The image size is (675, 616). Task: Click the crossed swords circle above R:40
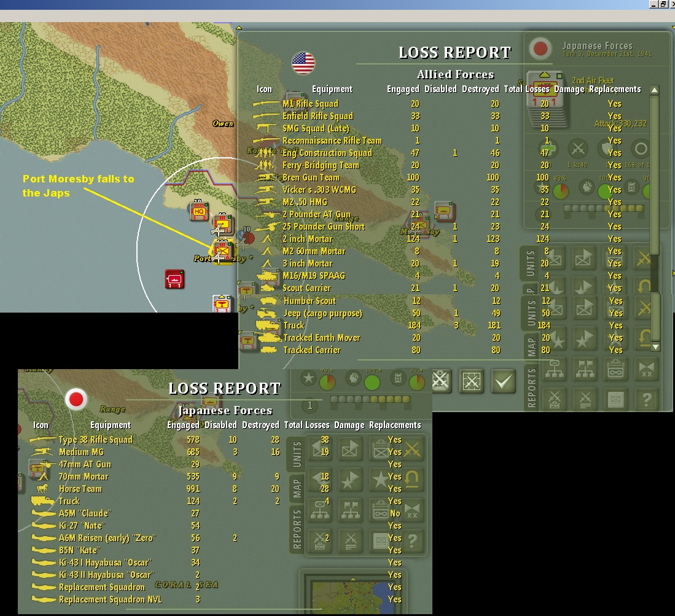click(578, 149)
